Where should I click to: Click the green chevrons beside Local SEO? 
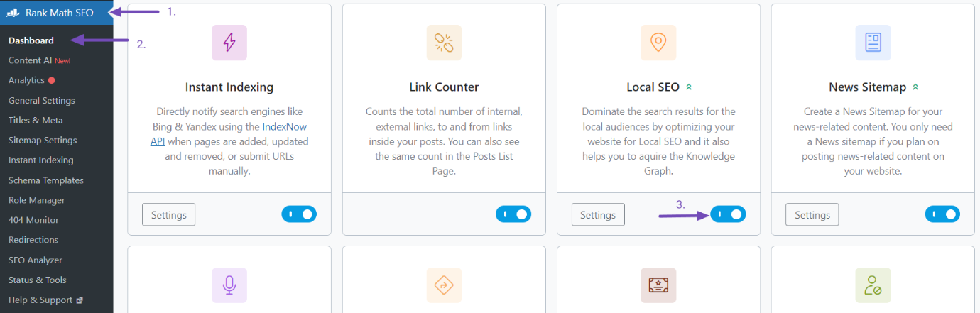688,87
